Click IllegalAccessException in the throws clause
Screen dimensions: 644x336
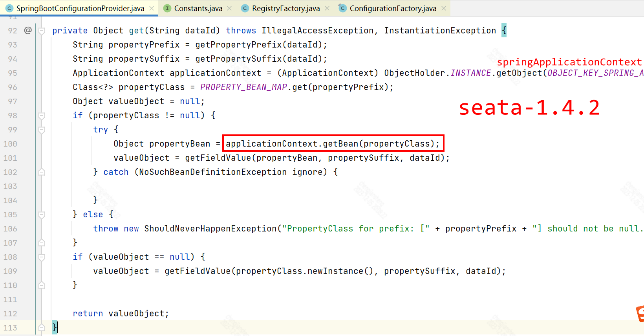point(317,31)
